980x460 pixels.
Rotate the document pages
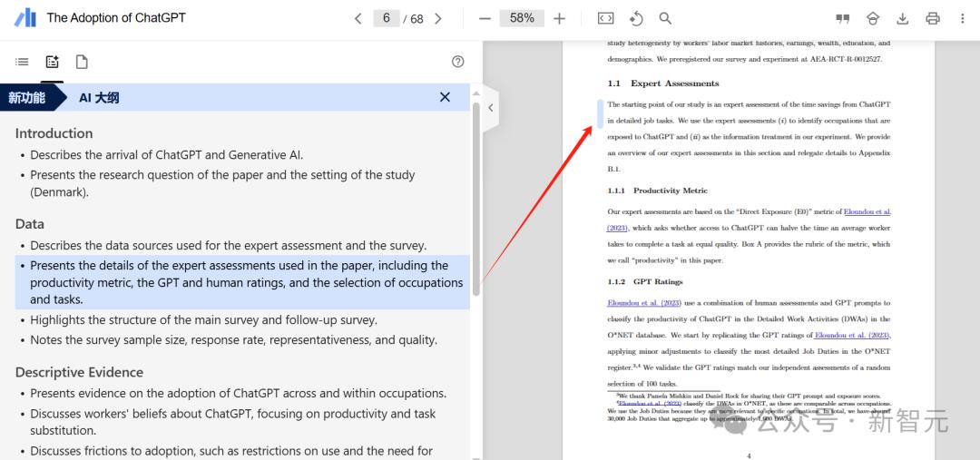636,18
